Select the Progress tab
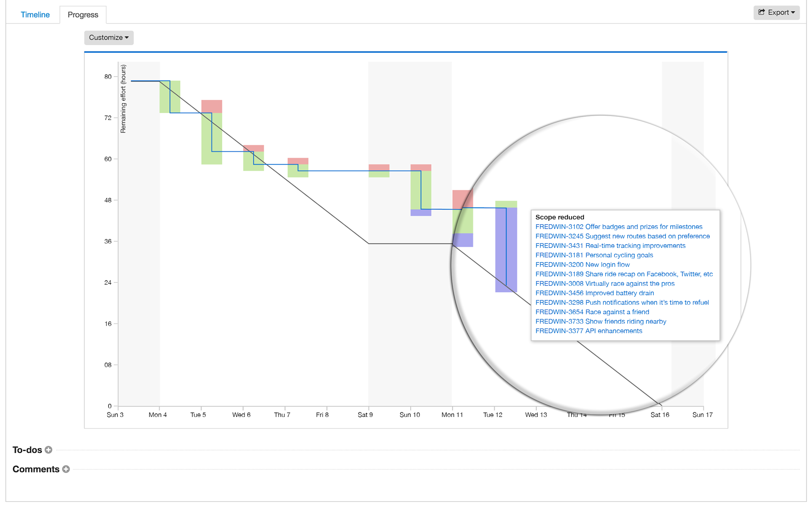 83,15
